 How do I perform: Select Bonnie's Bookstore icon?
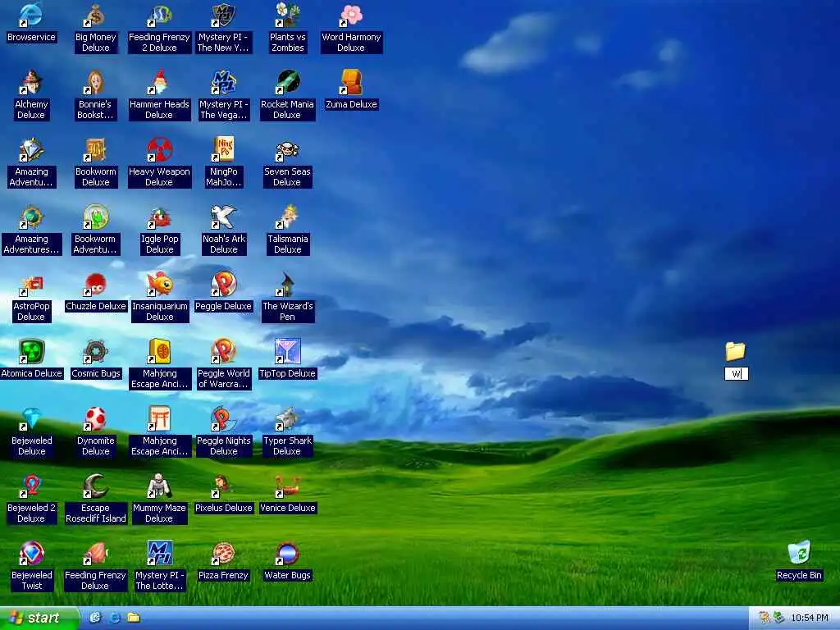(95, 83)
